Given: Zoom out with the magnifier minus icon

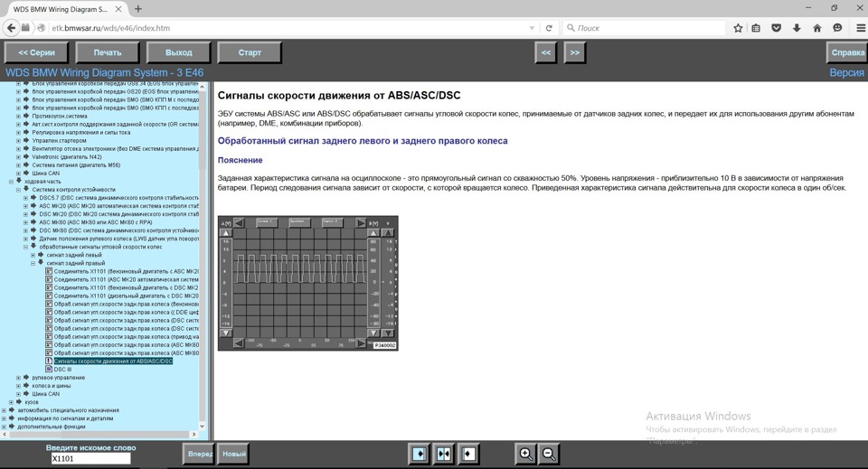Looking at the screenshot, I should 549,454.
